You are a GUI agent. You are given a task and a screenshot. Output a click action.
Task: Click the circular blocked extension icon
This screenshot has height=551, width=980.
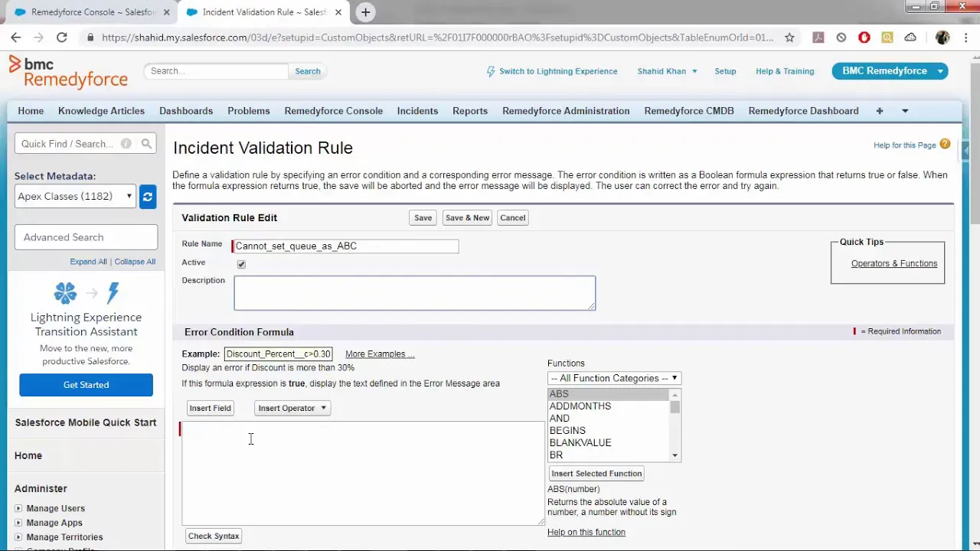(841, 37)
